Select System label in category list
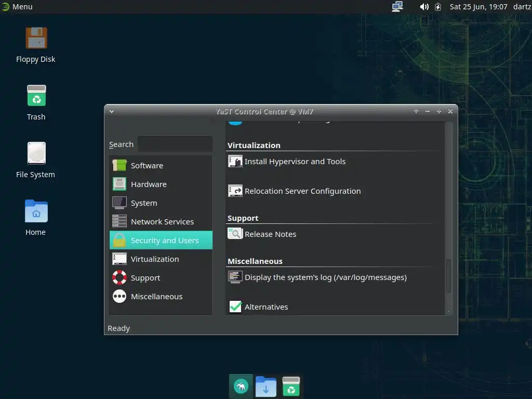Image resolution: width=532 pixels, height=399 pixels. [x=144, y=203]
